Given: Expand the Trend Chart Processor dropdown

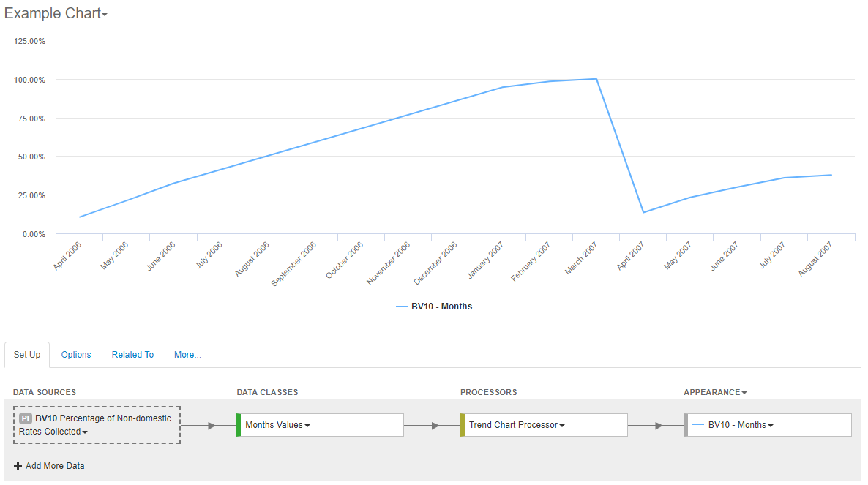Looking at the screenshot, I should (564, 424).
